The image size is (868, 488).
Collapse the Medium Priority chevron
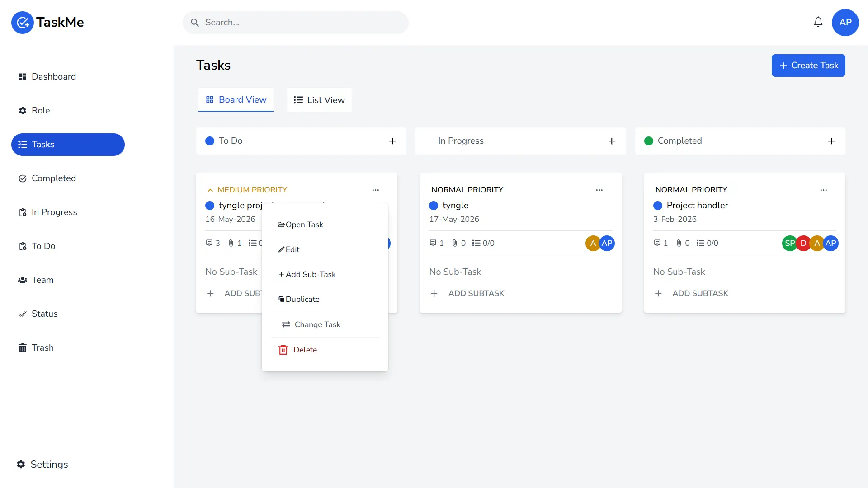210,190
